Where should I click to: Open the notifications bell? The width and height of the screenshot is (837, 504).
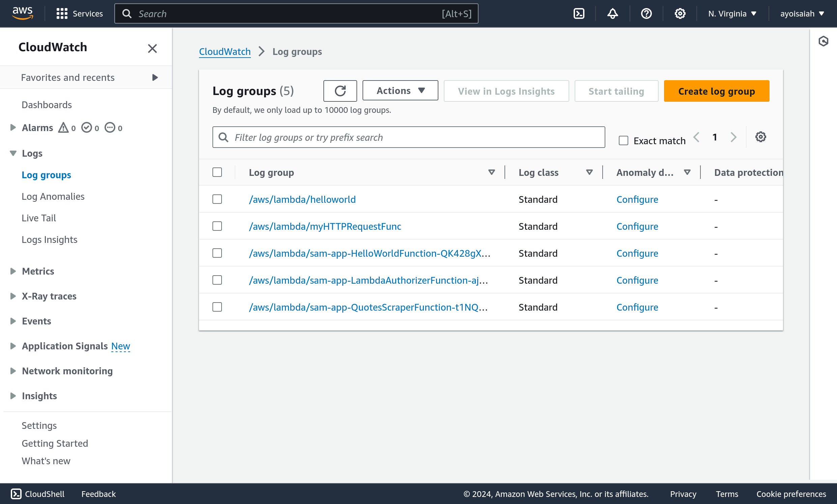click(x=612, y=13)
